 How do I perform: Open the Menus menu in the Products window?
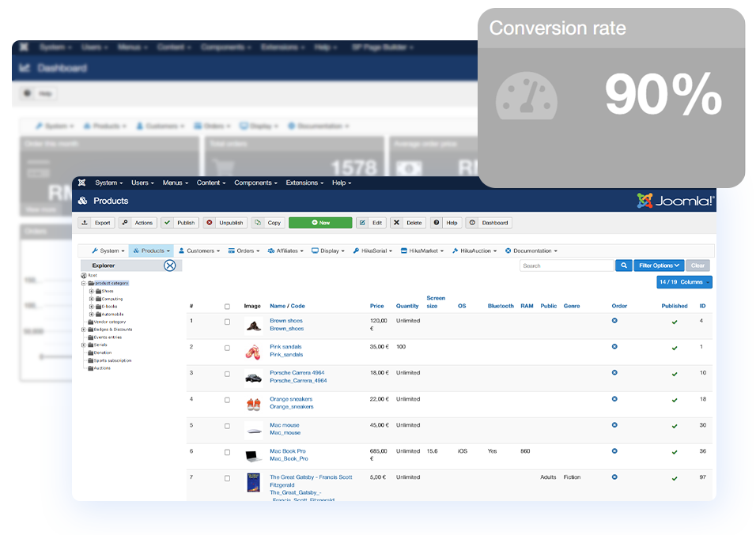coord(176,183)
